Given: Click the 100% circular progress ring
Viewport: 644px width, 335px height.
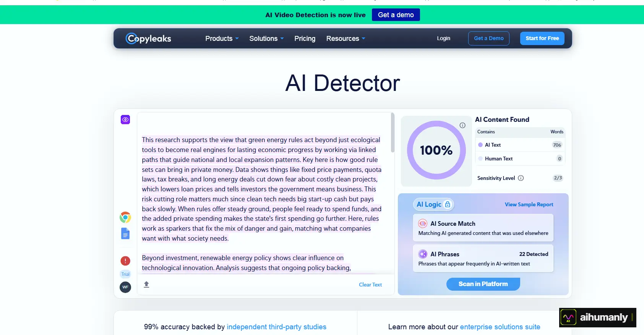Looking at the screenshot, I should [436, 150].
